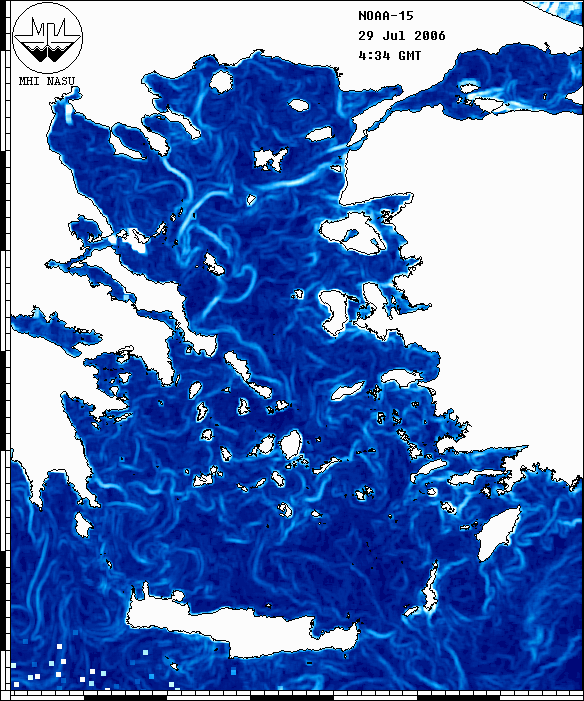584x701 pixels.
Task: Click the 29 Jul 2006 date label
Action: 402,36
